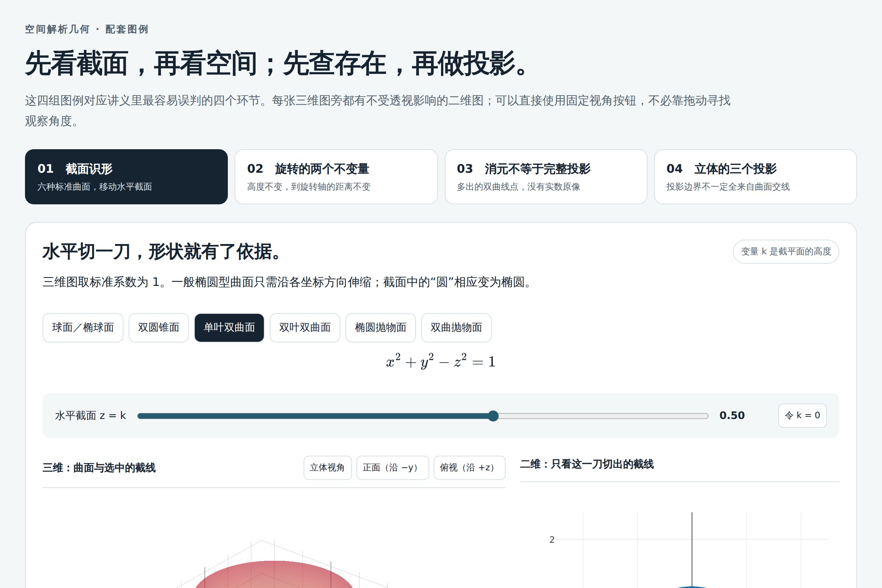Viewport: 882px width, 588px height.
Task: Click the 二维：只看这一刀切出的截线 heading
Action: point(587,464)
